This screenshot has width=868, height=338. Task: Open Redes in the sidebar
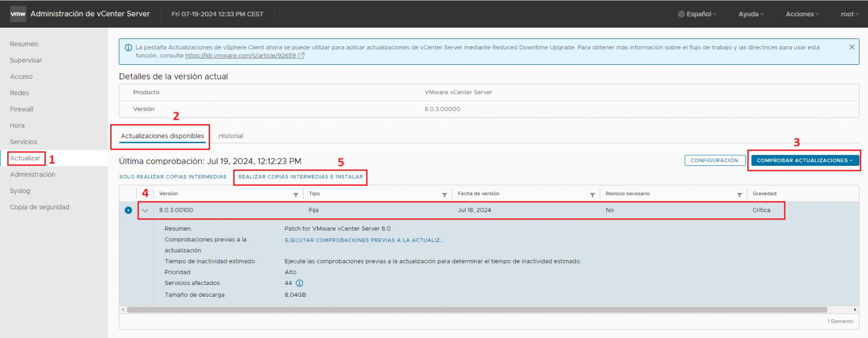[19, 93]
